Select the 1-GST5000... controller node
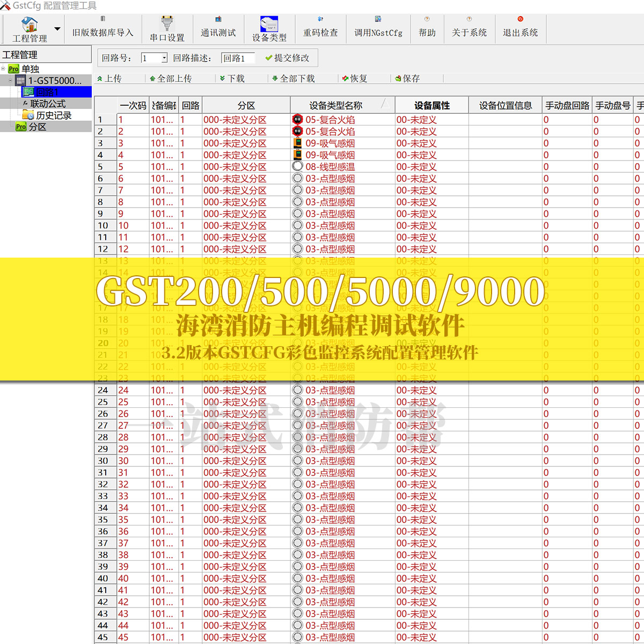The height and width of the screenshot is (644, 644). pyautogui.click(x=55, y=80)
